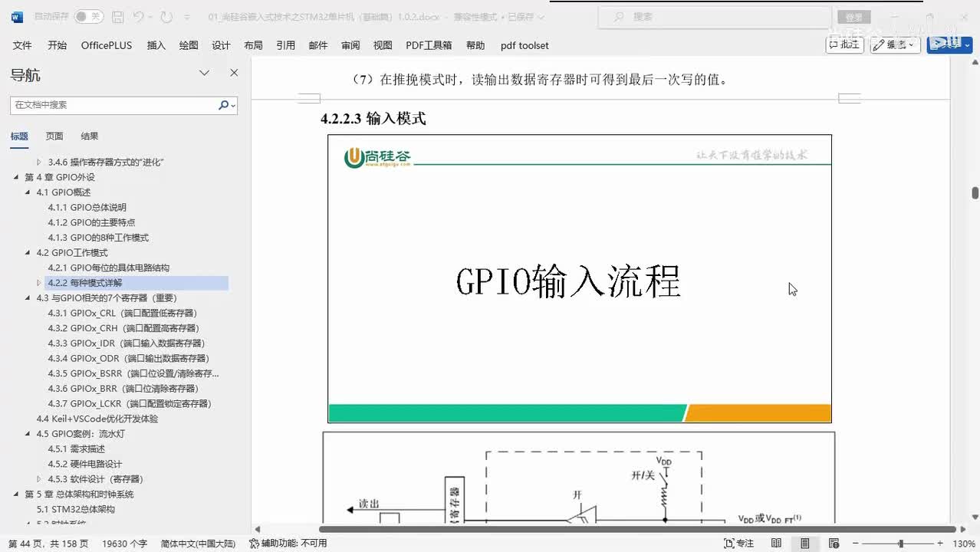The image size is (980, 552).
Task: Select the 结果 navigation tab
Action: coord(90,136)
